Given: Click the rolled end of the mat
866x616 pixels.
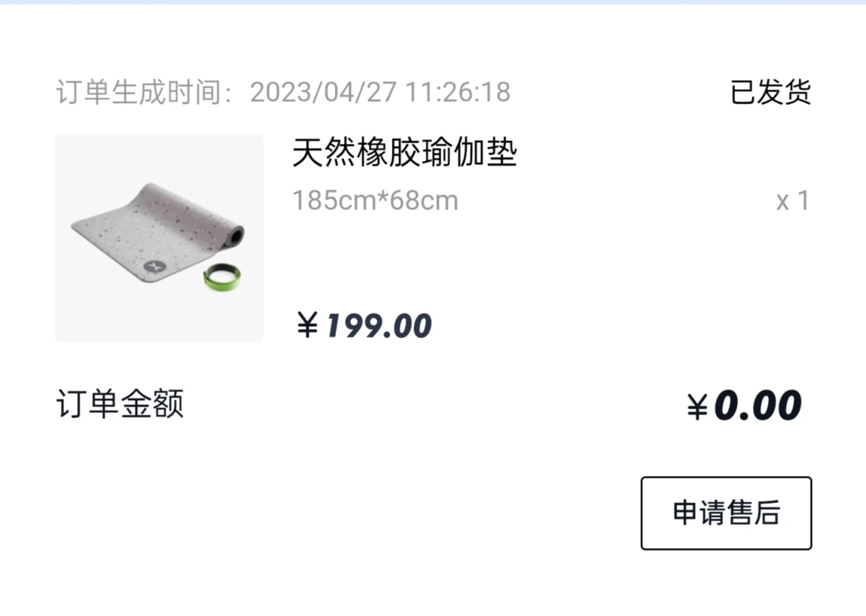Looking at the screenshot, I should point(236,236).
